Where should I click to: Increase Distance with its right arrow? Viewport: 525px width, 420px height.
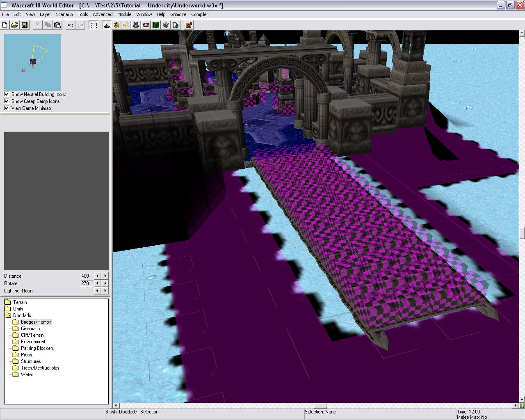105,276
